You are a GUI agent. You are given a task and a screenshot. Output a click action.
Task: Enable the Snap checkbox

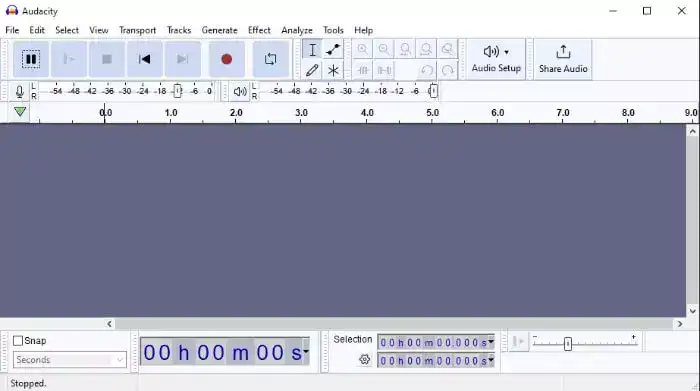pyautogui.click(x=18, y=341)
